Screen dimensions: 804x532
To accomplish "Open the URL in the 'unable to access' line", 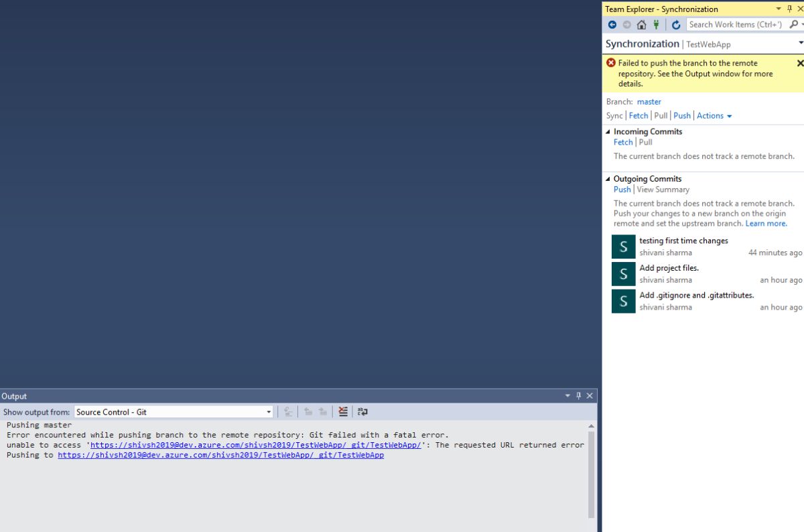I will (256, 445).
